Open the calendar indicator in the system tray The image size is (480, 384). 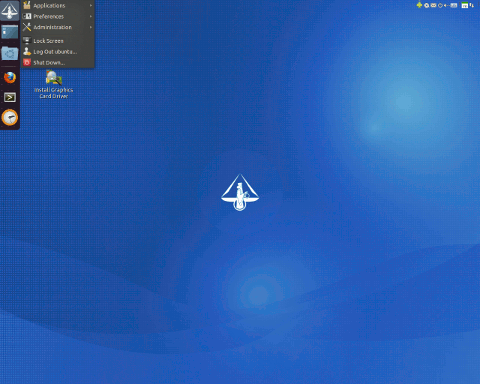click(465, 5)
